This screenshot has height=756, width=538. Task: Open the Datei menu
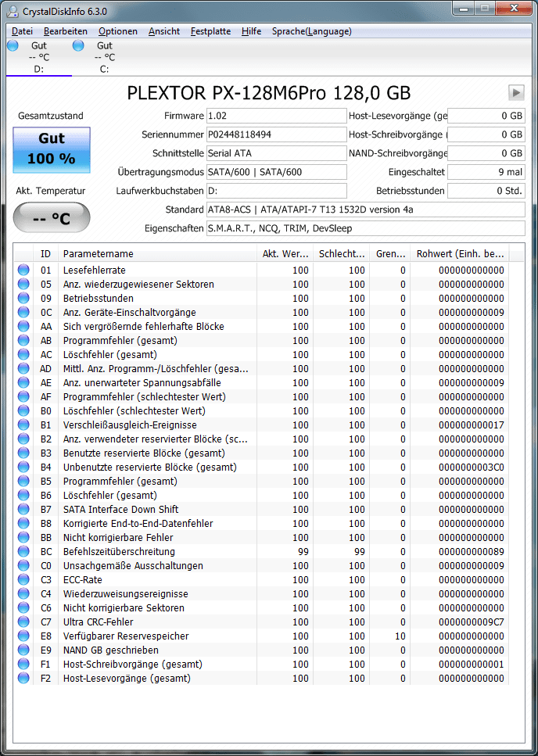[22, 31]
